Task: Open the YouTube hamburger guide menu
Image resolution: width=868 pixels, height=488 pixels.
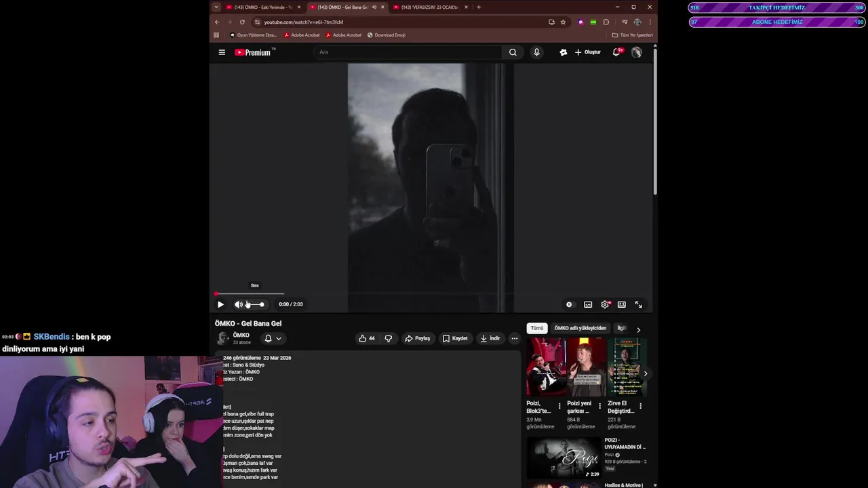Action: (222, 52)
